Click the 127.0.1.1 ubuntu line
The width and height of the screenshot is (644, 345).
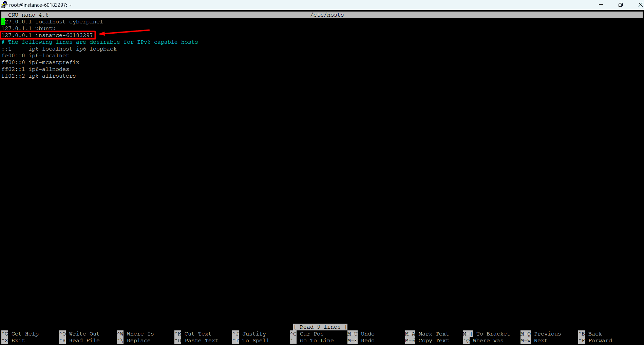point(29,28)
